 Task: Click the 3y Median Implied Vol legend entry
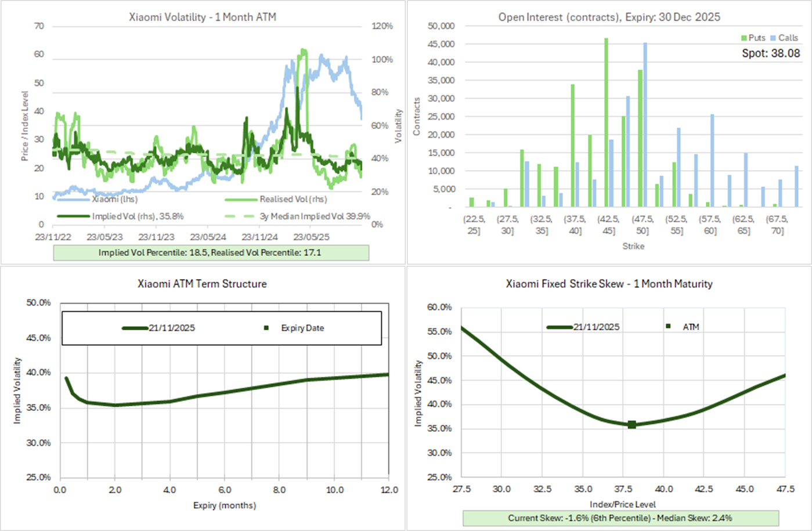315,216
